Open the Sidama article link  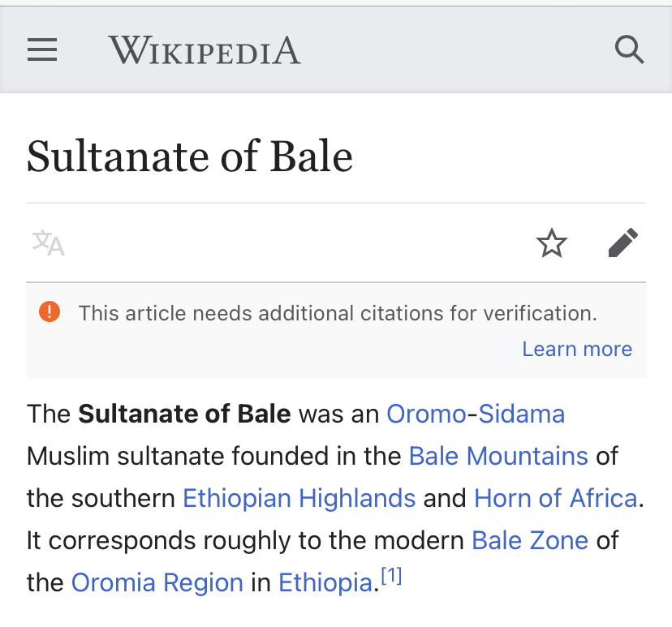[x=521, y=414]
